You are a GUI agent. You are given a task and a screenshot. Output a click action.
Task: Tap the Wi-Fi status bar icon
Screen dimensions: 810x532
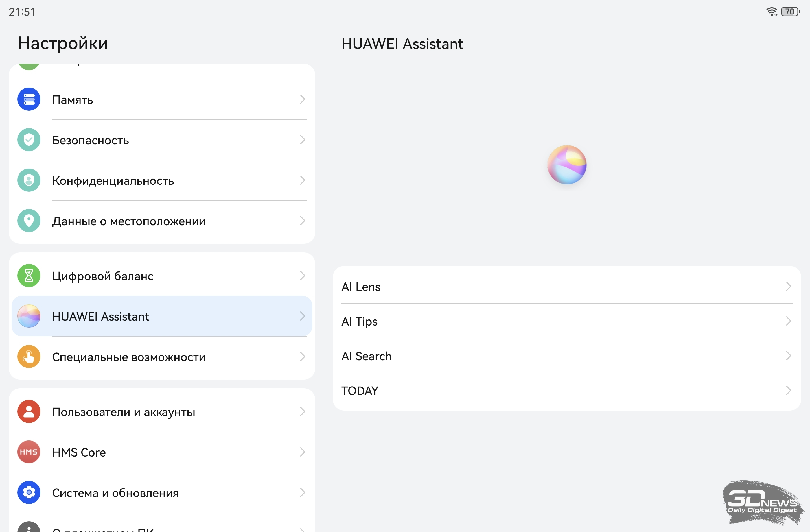pos(771,12)
